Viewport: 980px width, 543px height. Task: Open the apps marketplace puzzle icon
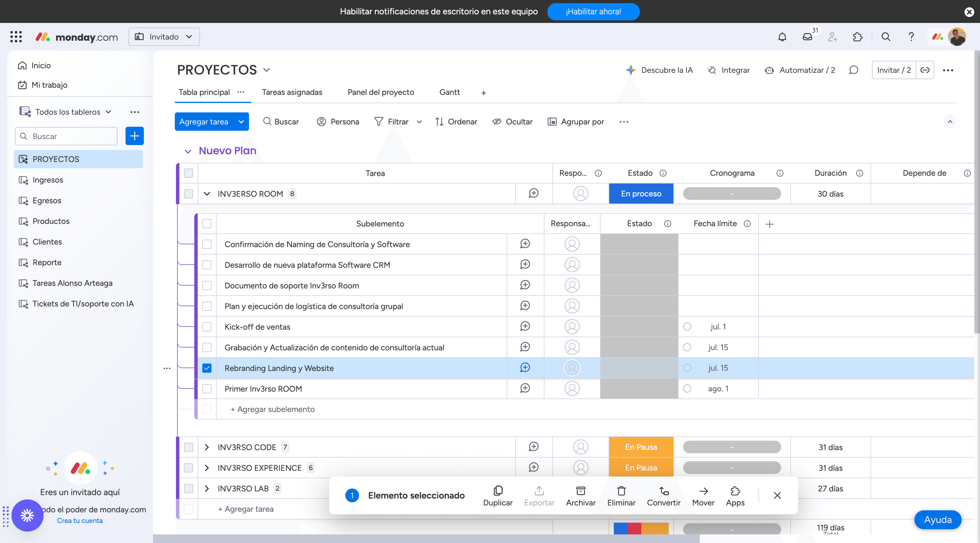(857, 37)
